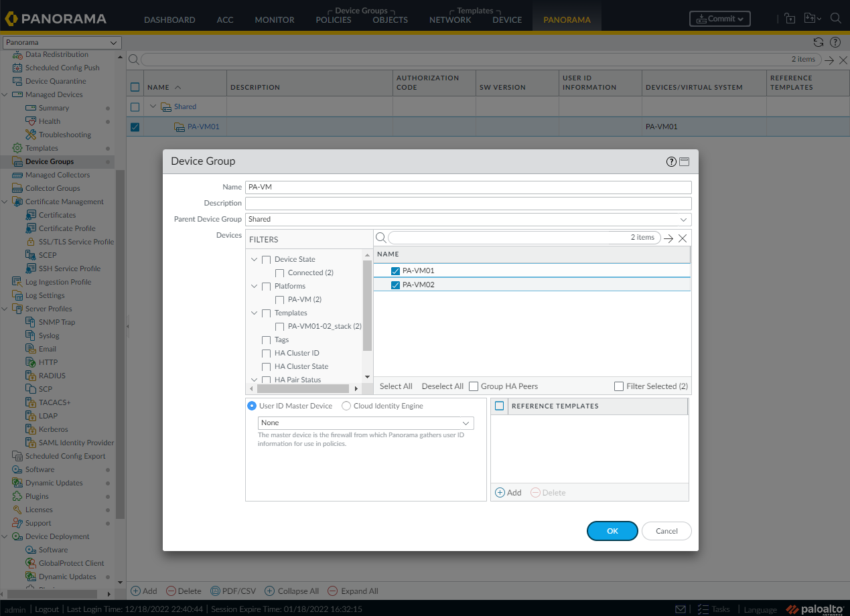Image resolution: width=850 pixels, height=616 pixels.
Task: Toggle the Reference Templates header checkbox
Action: [499, 406]
